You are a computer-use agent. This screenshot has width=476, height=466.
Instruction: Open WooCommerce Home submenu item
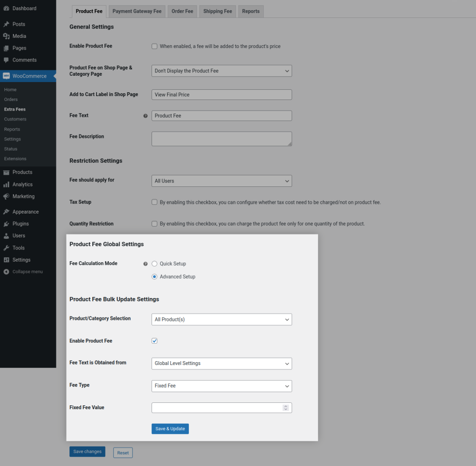10,89
